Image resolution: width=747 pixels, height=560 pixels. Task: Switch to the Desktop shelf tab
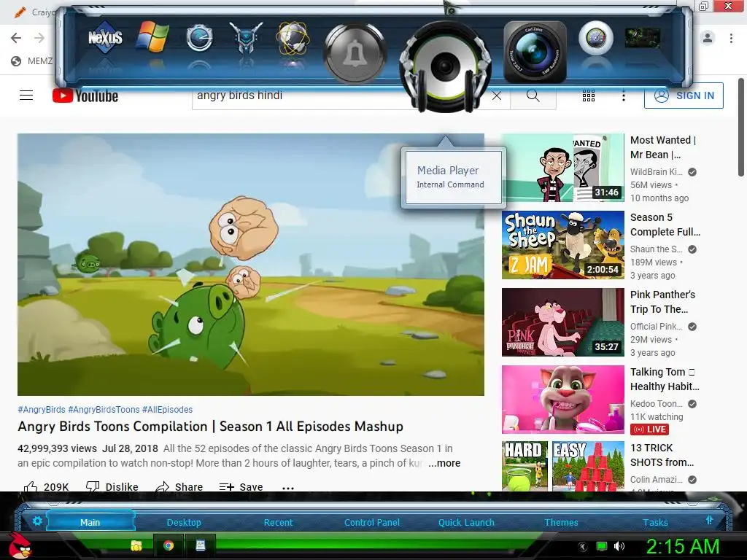tap(184, 522)
